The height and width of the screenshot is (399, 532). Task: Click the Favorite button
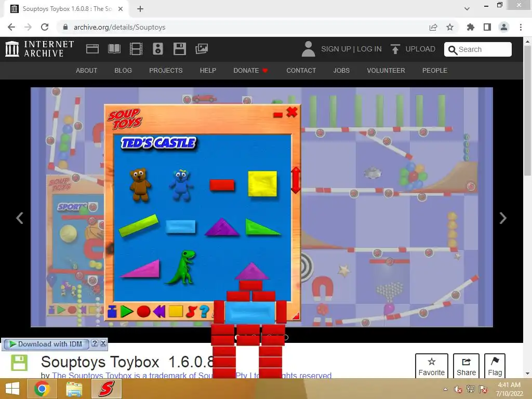click(x=432, y=366)
